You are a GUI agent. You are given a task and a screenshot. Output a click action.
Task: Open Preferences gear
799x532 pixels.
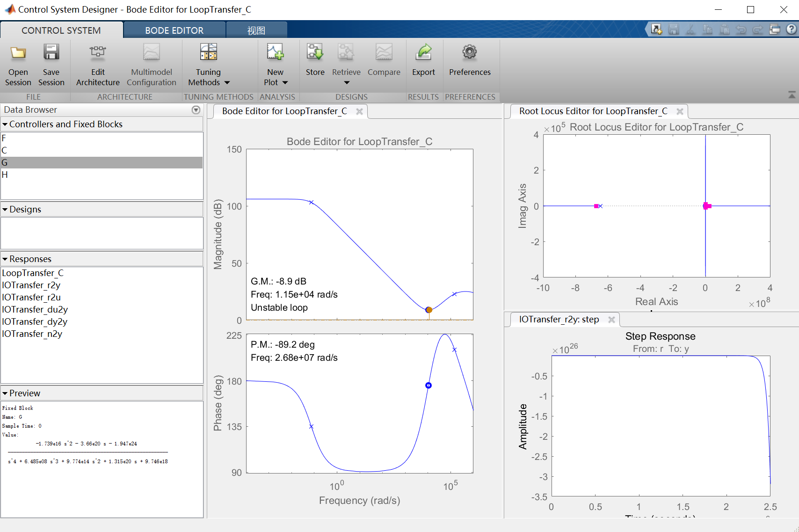[x=470, y=52]
